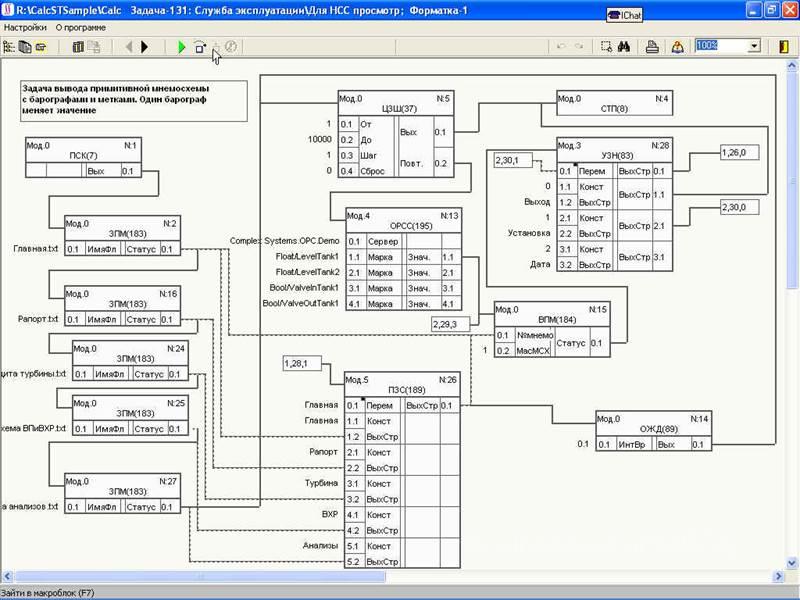Click the binoculars search icon

click(x=623, y=46)
